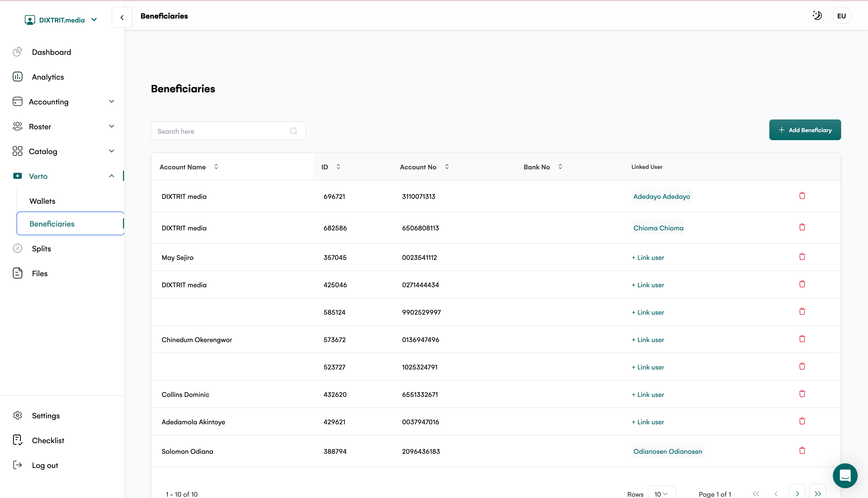This screenshot has height=498, width=868.
Task: Collapse sidebar with back arrow button
Action: [122, 17]
